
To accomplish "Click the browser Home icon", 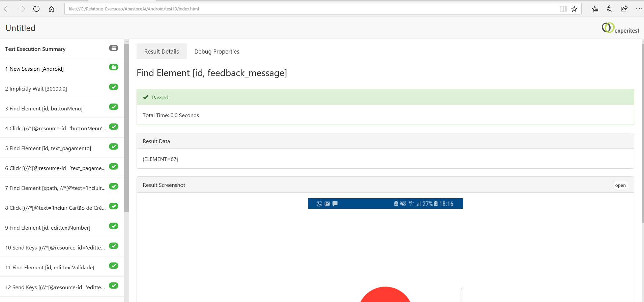I will tap(51, 9).
